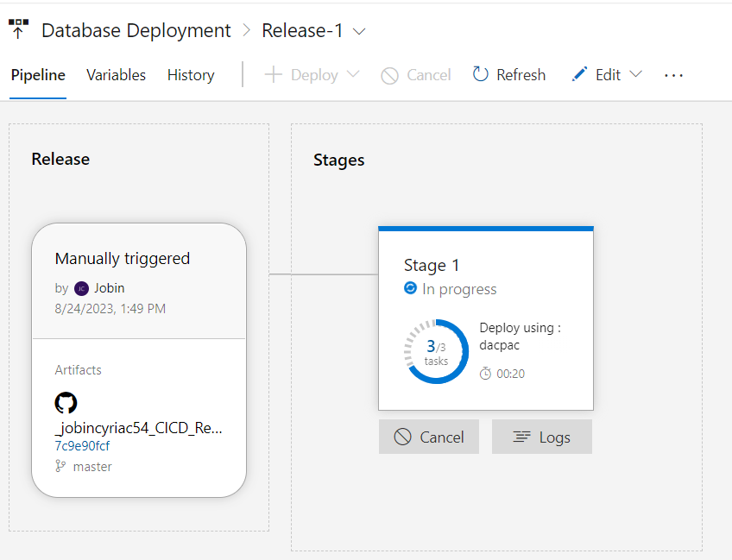Click the GitHub artifact icon
Screen dimensions: 732x560
coord(66,403)
